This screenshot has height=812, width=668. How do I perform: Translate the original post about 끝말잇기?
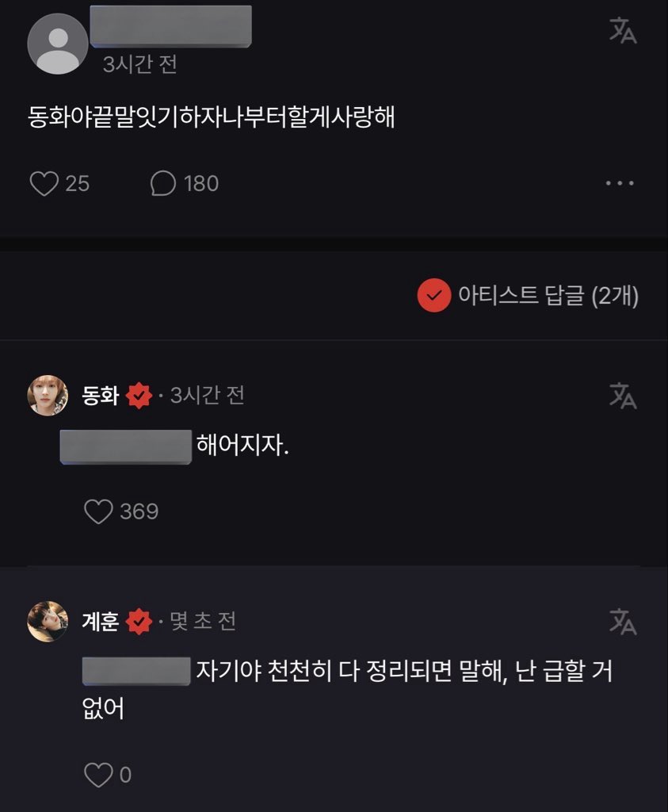coord(623,31)
